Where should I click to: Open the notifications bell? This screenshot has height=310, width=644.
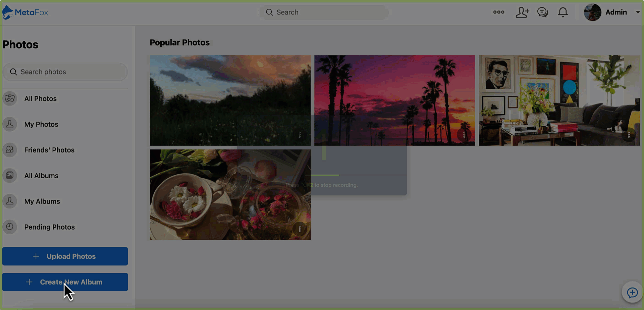562,12
